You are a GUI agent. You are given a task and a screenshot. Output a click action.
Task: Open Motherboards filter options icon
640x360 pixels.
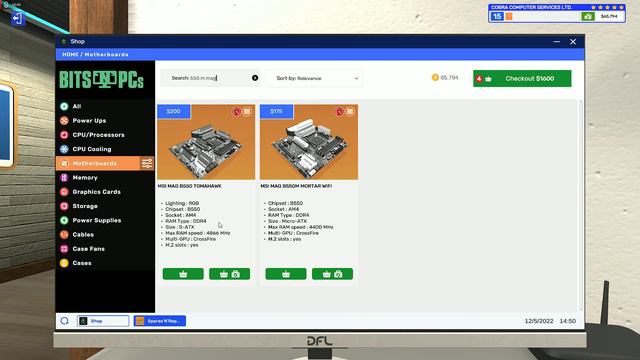pos(147,163)
